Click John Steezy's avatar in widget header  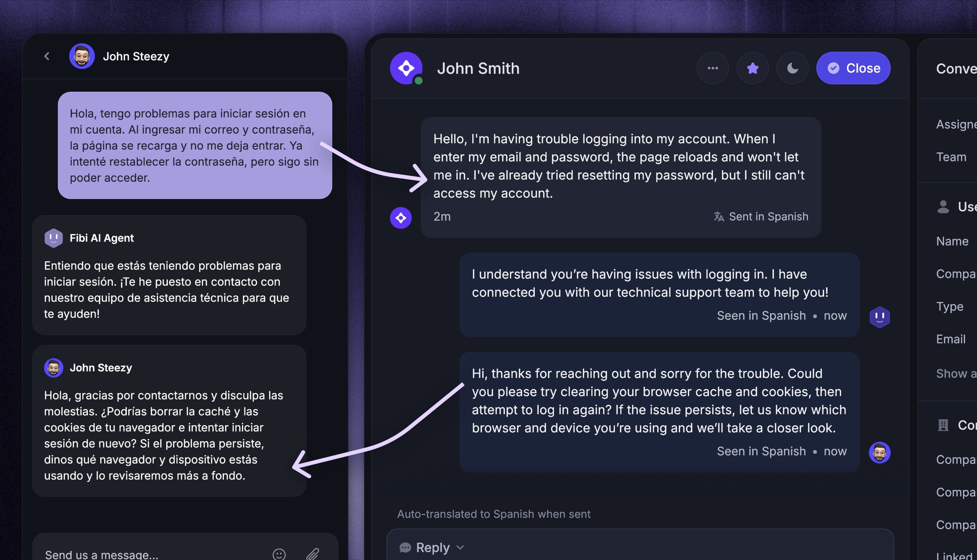(82, 56)
